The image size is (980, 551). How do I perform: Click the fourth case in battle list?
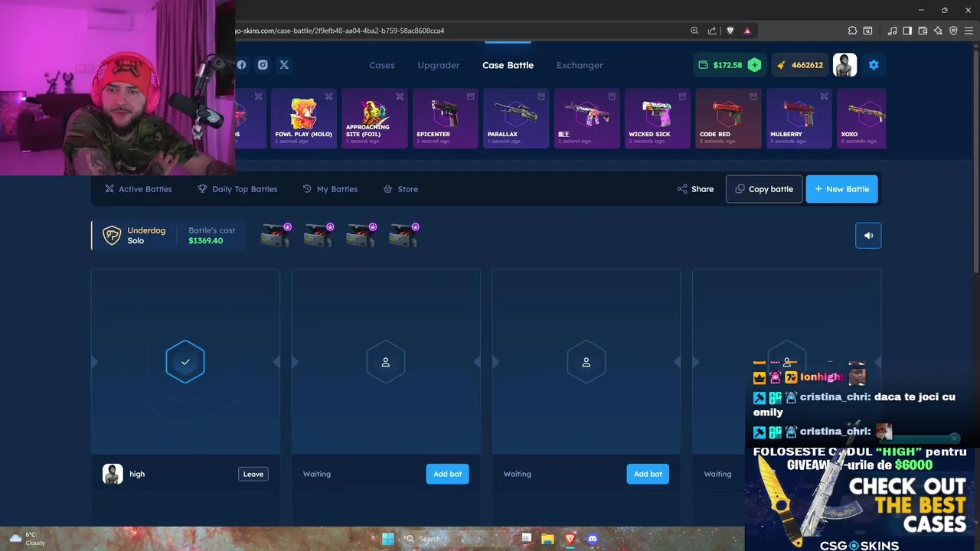click(404, 236)
